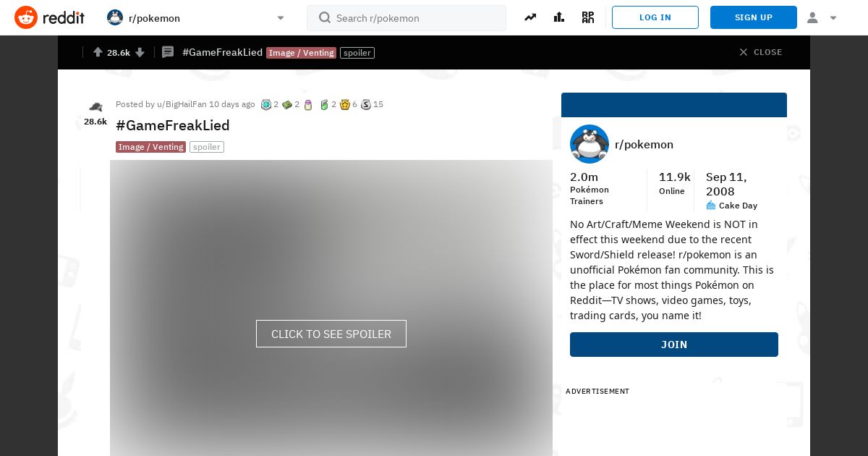This screenshot has width=868, height=456.
Task: Close the post overlay
Action: pyautogui.click(x=760, y=52)
